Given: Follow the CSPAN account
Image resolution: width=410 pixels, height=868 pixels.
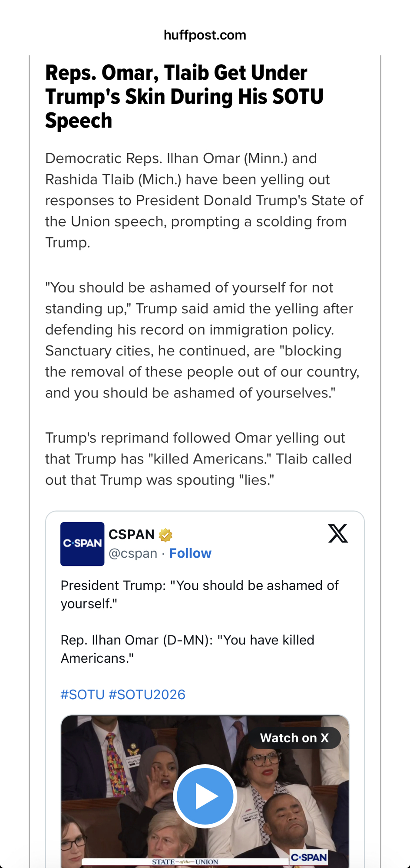Looking at the screenshot, I should click(x=190, y=553).
